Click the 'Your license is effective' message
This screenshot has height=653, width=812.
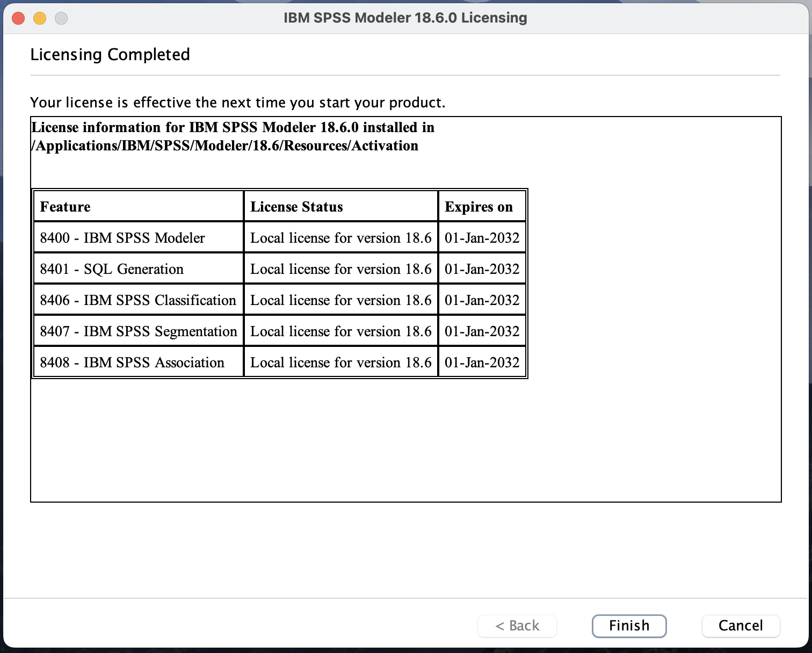click(238, 103)
